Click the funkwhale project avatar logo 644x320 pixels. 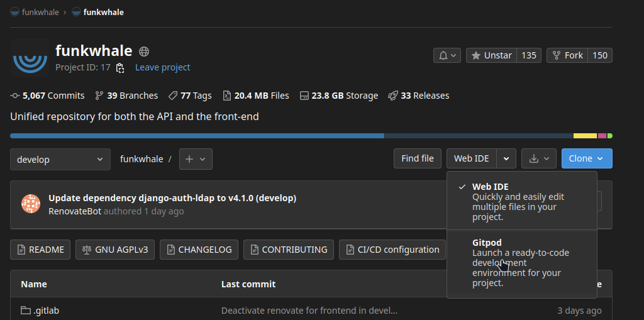[30, 58]
